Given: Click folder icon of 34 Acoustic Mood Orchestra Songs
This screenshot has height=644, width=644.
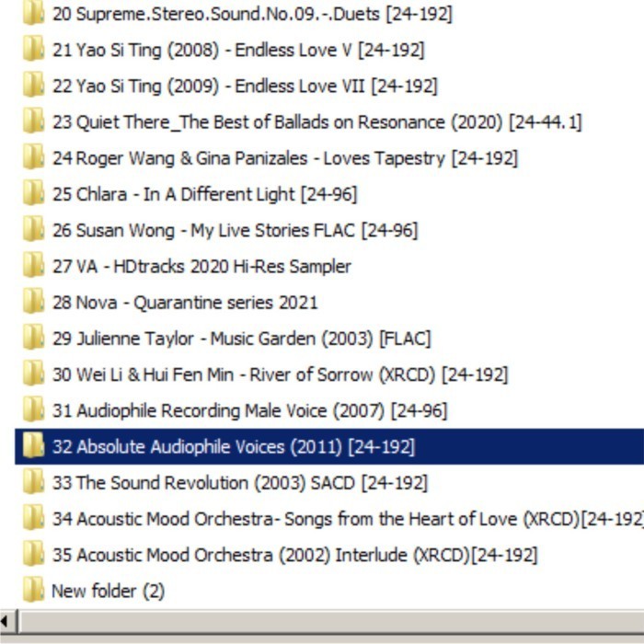Looking at the screenshot, I should tap(33, 519).
